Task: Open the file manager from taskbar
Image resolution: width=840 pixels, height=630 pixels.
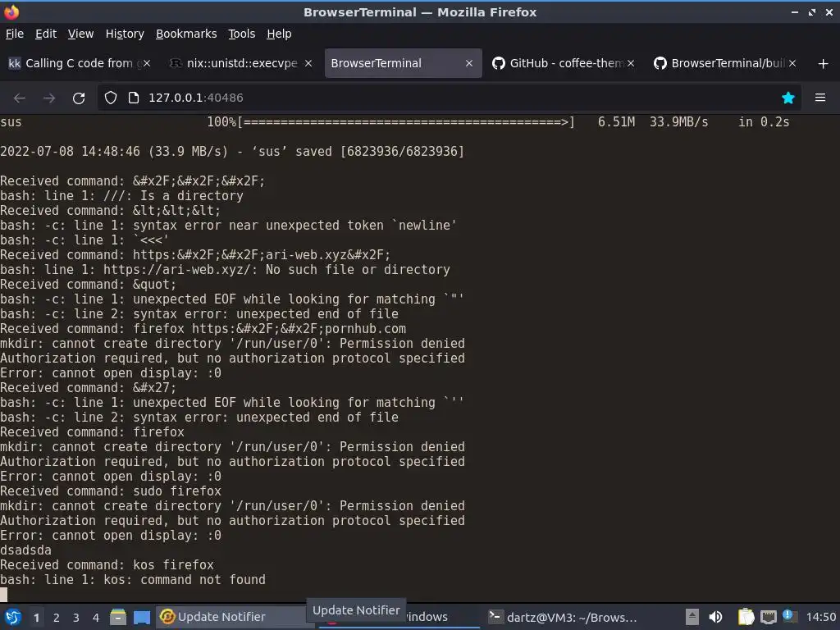Action: click(x=118, y=617)
